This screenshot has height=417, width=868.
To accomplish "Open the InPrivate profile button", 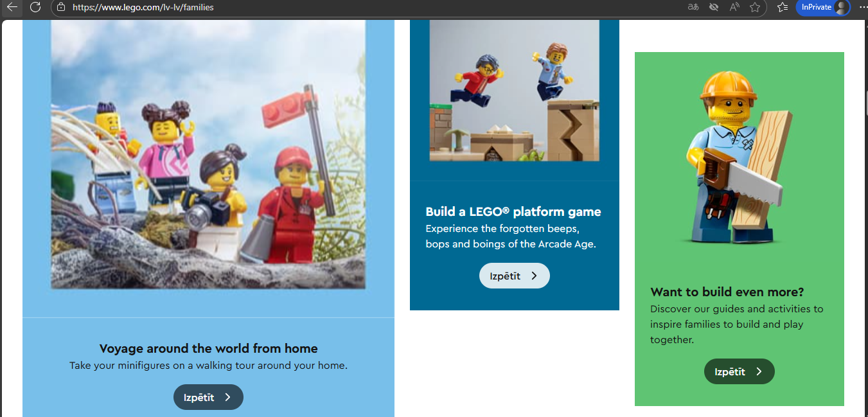I will click(x=823, y=7).
